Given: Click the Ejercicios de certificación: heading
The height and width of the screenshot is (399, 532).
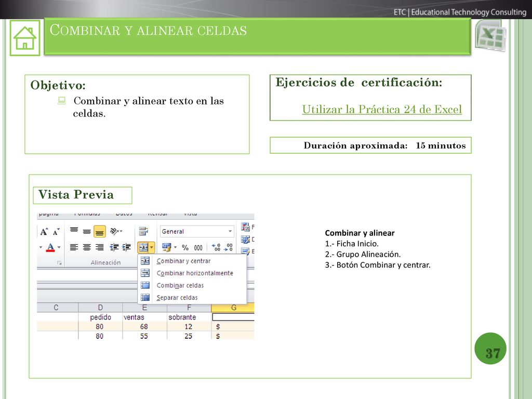Looking at the screenshot, I should pos(359,83).
